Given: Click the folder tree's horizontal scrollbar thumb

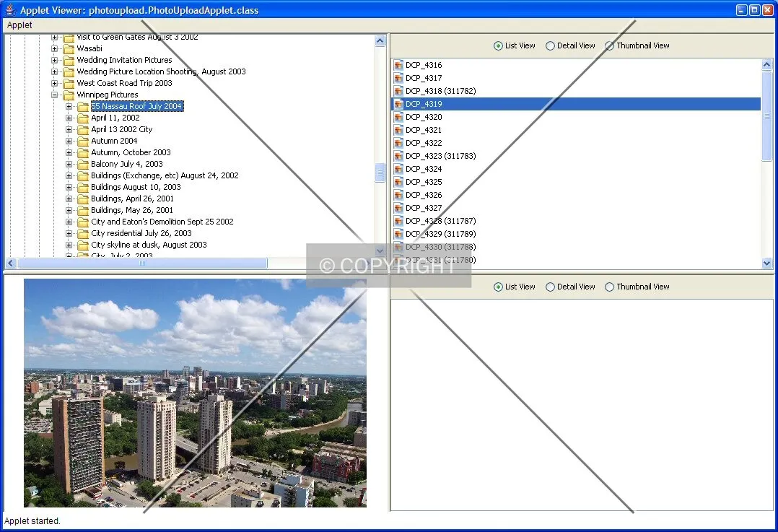Looking at the screenshot, I should pos(142,263).
